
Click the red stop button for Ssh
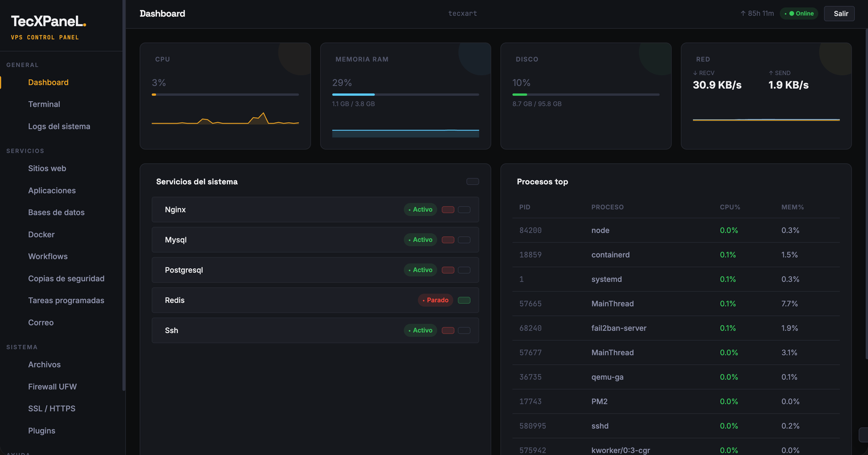pyautogui.click(x=448, y=330)
